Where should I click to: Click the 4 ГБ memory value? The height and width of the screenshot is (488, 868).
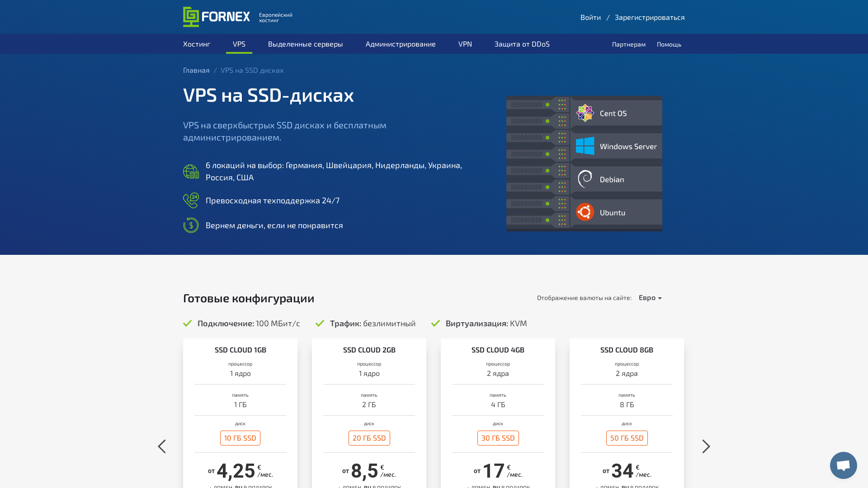(498, 404)
